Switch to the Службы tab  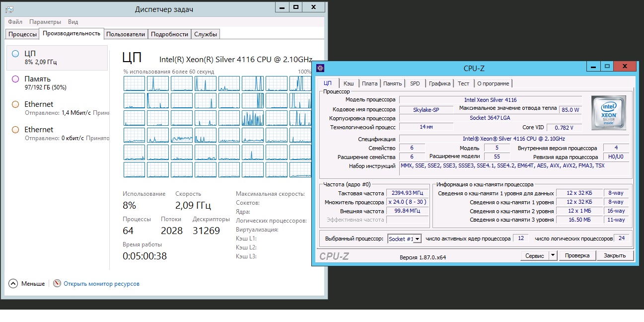tap(205, 34)
